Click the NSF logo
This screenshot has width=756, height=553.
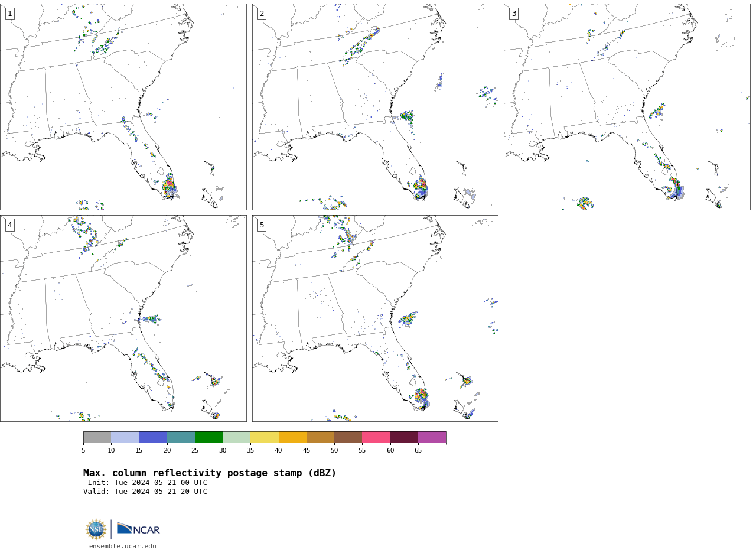(96, 529)
